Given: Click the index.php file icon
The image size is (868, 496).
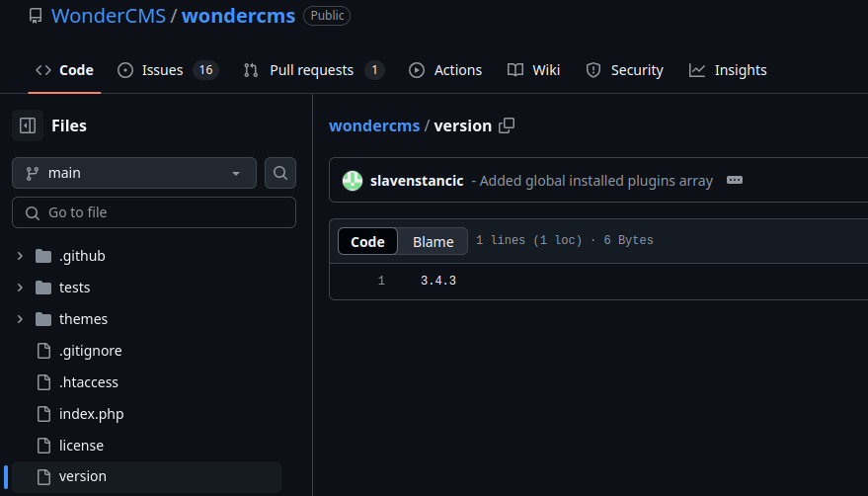Looking at the screenshot, I should (43, 414).
